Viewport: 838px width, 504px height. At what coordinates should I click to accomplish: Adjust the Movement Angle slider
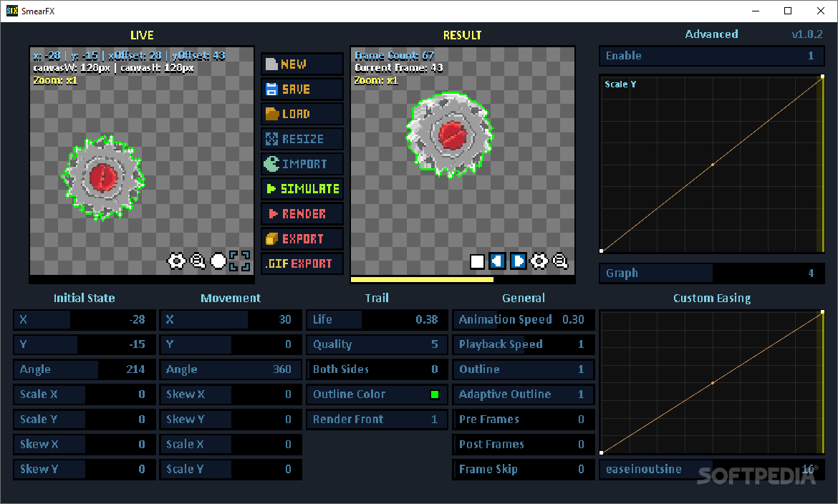(x=231, y=369)
